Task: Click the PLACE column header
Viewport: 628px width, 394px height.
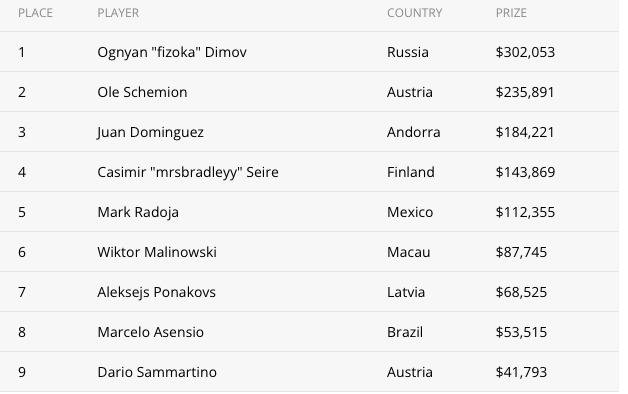Action: coord(35,13)
